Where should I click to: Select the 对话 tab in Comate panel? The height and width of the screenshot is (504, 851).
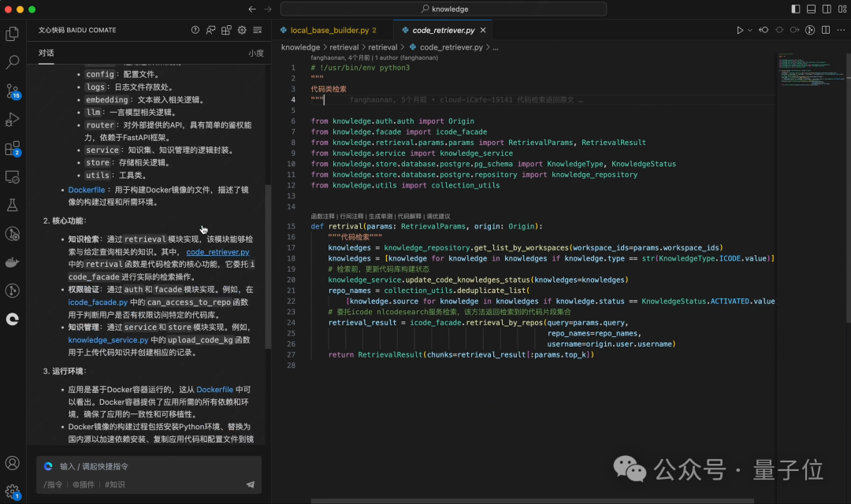46,53
